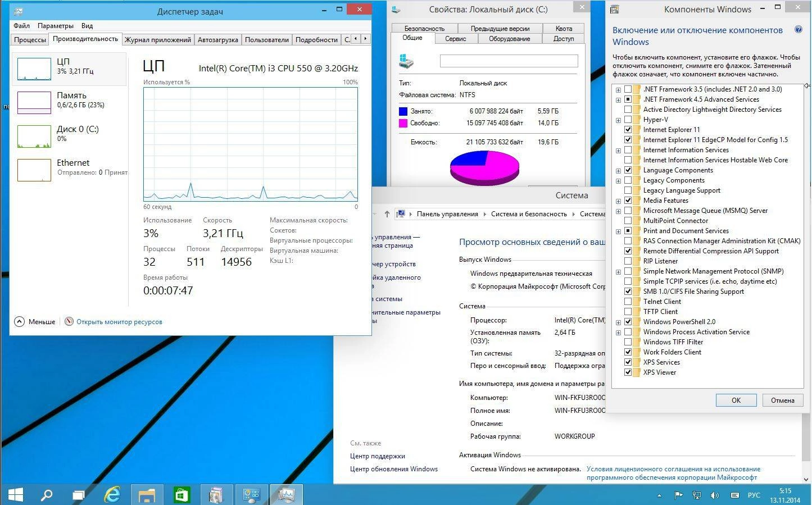The image size is (812, 505).
Task: Click Up arrow in System window
Action: [x=387, y=214]
